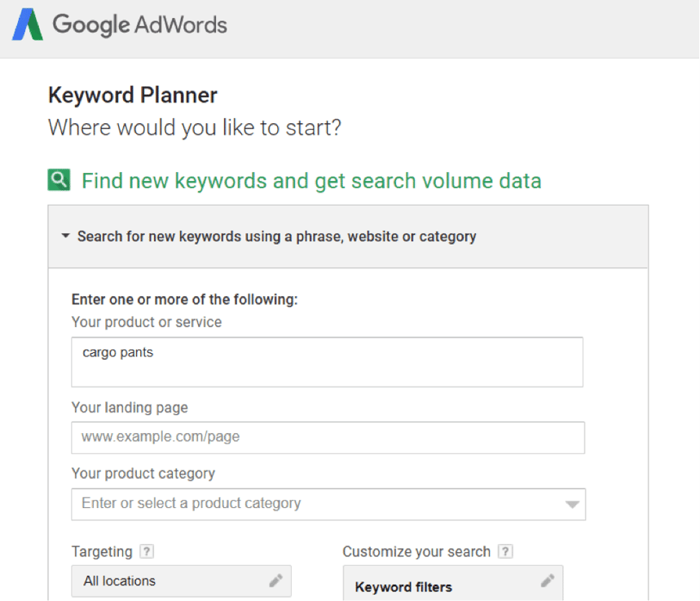Focus the product or service box containing cargo pants
The height and width of the screenshot is (601, 700).
(327, 362)
